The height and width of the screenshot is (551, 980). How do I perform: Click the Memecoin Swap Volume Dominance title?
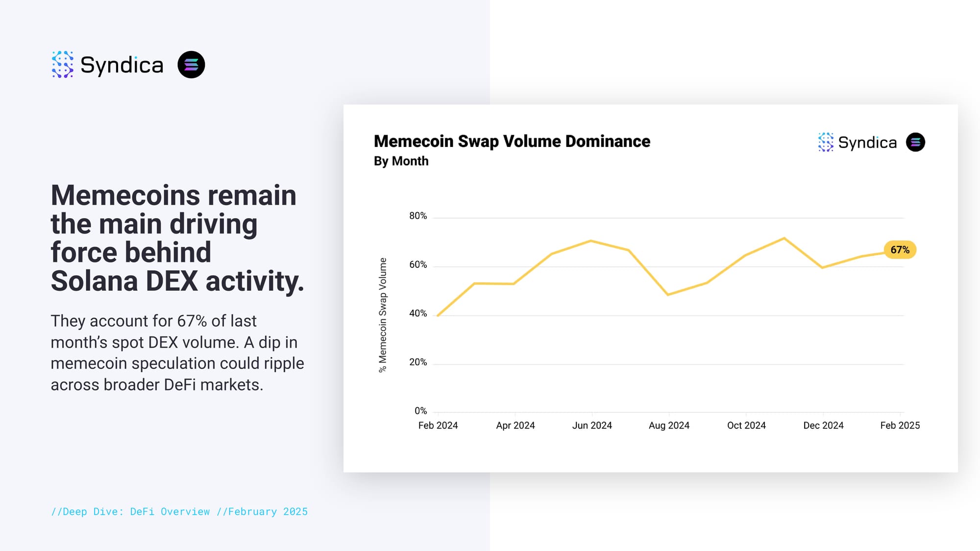tap(512, 141)
